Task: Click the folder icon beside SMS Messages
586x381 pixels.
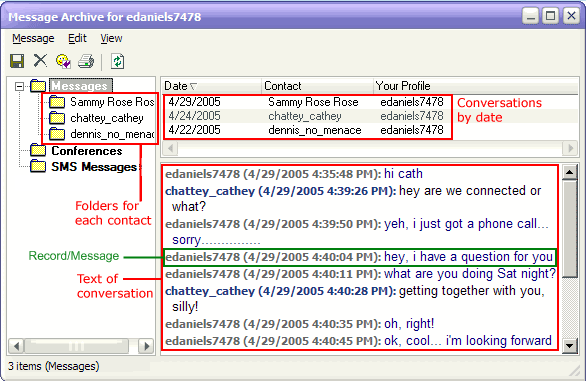Action: (x=38, y=166)
